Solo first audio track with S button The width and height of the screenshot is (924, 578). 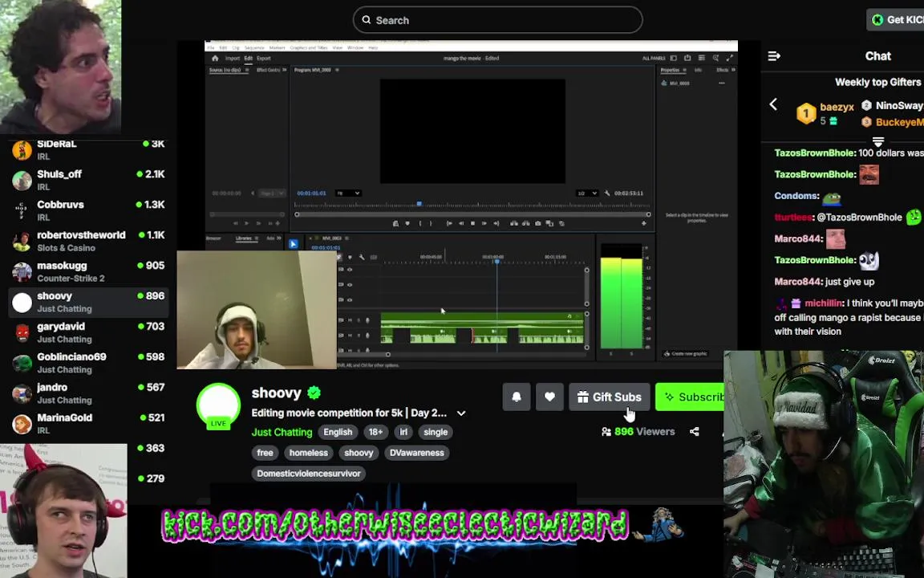359,320
